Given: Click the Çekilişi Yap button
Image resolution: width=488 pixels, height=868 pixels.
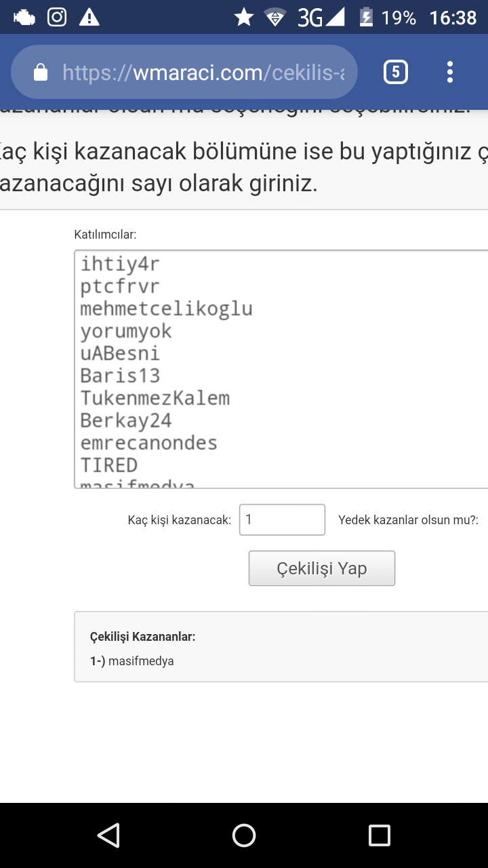Looking at the screenshot, I should pyautogui.click(x=322, y=568).
